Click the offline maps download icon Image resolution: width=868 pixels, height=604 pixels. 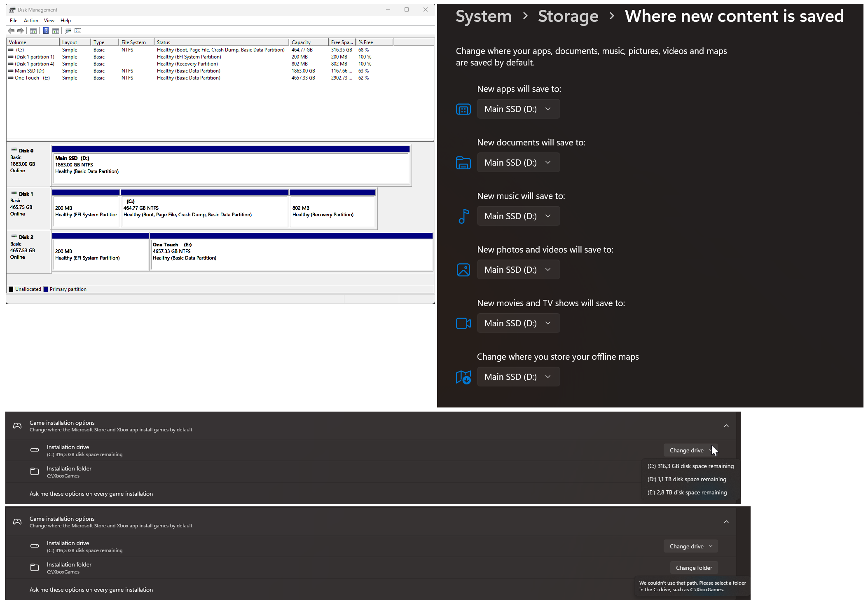pos(463,377)
